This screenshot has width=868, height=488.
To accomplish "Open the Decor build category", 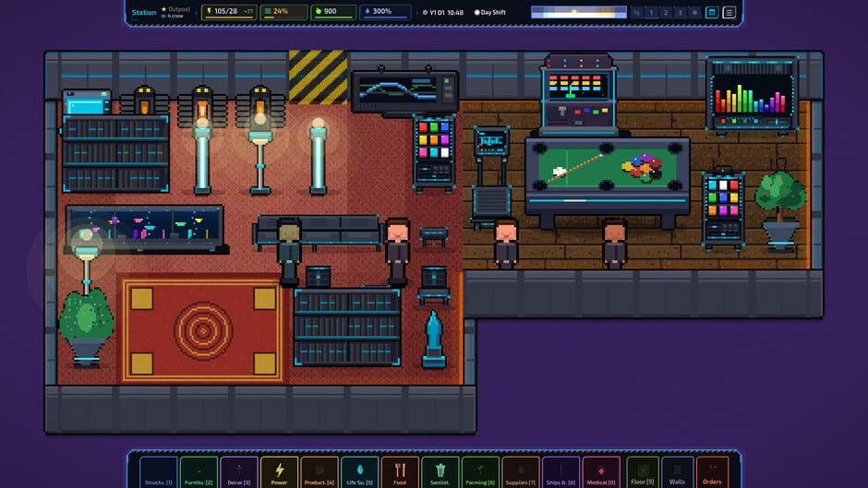I will [x=239, y=472].
